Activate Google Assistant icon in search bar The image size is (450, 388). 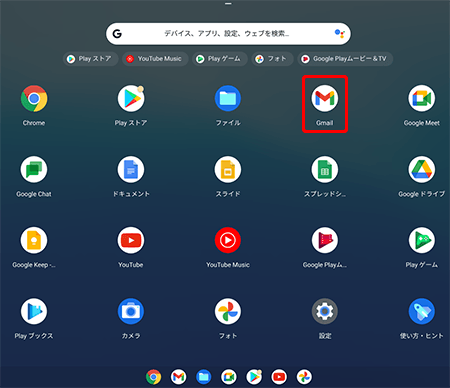(339, 33)
